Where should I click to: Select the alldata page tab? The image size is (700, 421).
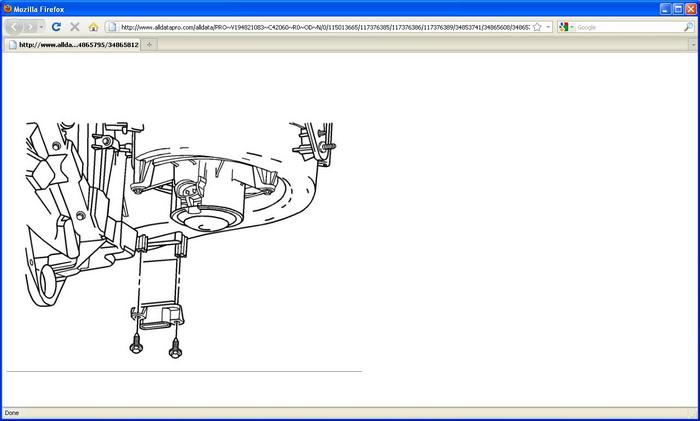73,45
